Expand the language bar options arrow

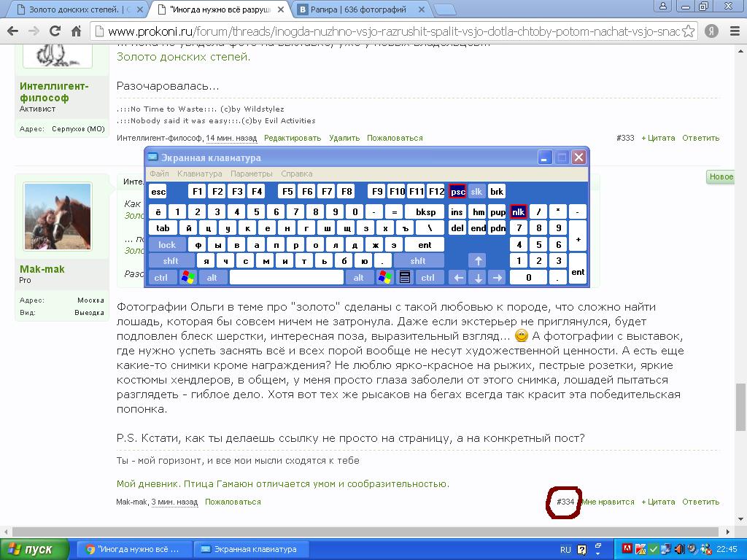coord(597,549)
